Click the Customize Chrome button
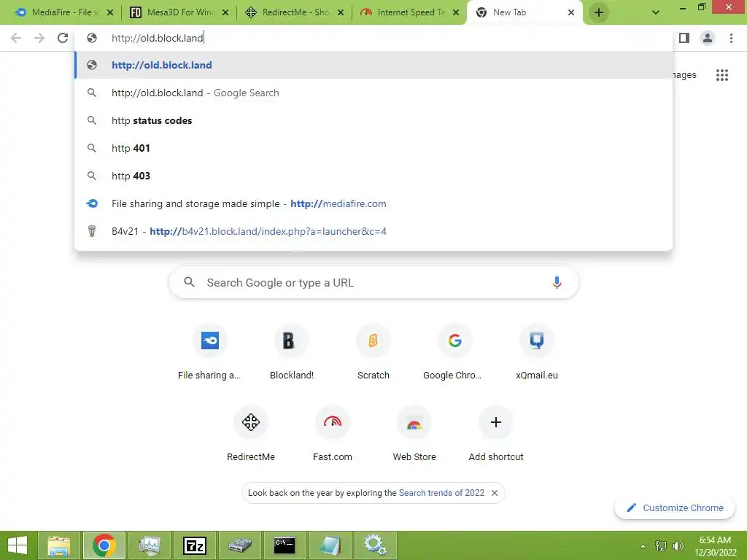 (x=675, y=507)
